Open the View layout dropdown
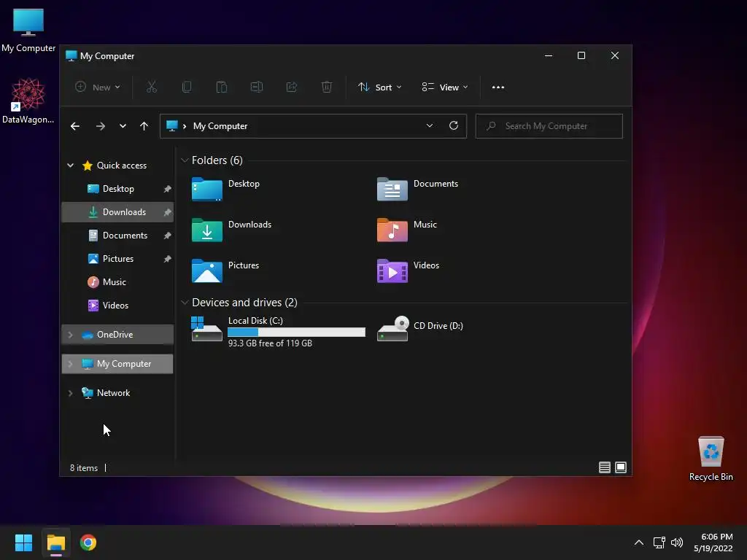The height and width of the screenshot is (560, 747). (x=445, y=87)
